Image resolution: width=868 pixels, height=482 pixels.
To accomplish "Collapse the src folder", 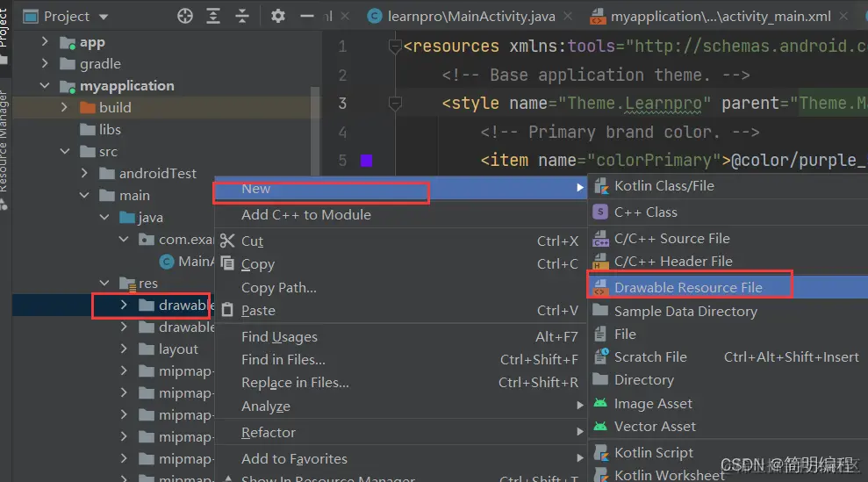I will 64,151.
